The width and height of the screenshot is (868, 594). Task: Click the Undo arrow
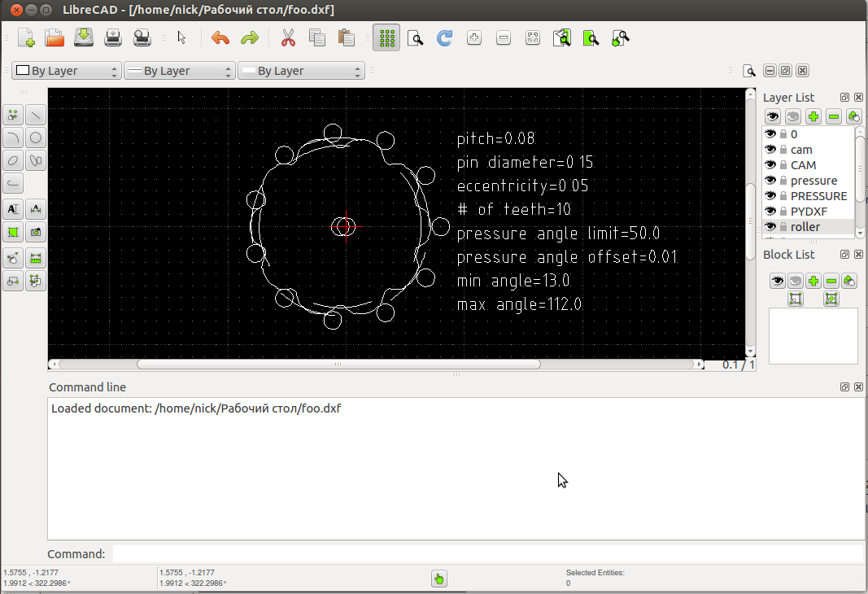220,37
